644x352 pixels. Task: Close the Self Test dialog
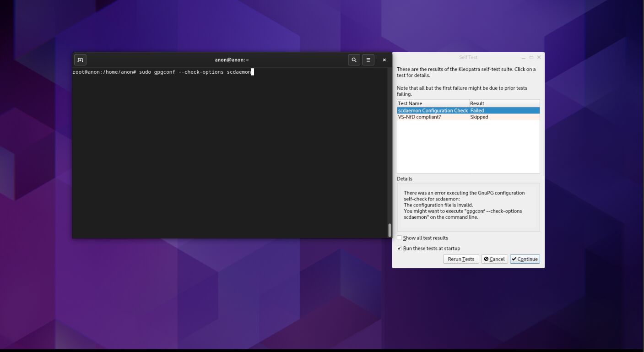point(539,58)
